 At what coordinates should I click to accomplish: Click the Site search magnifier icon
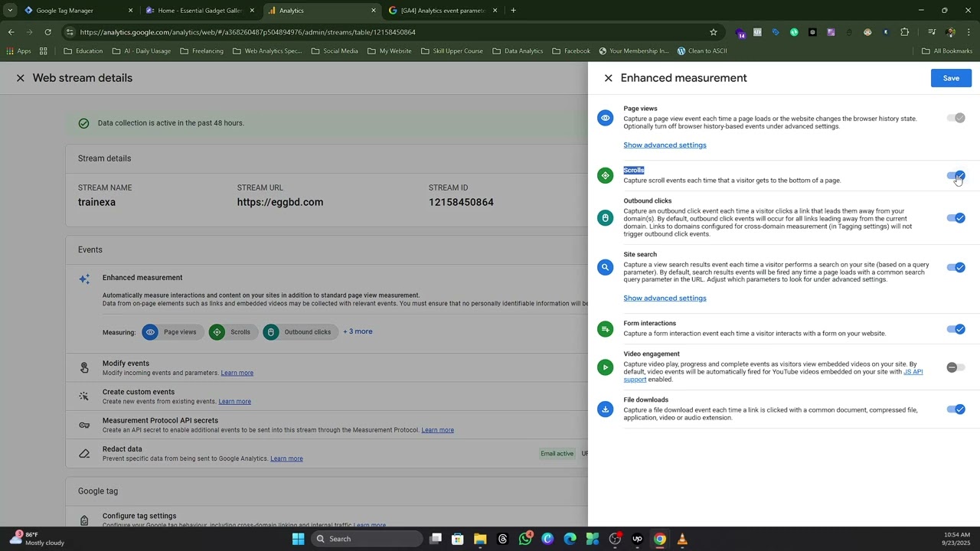(x=606, y=267)
